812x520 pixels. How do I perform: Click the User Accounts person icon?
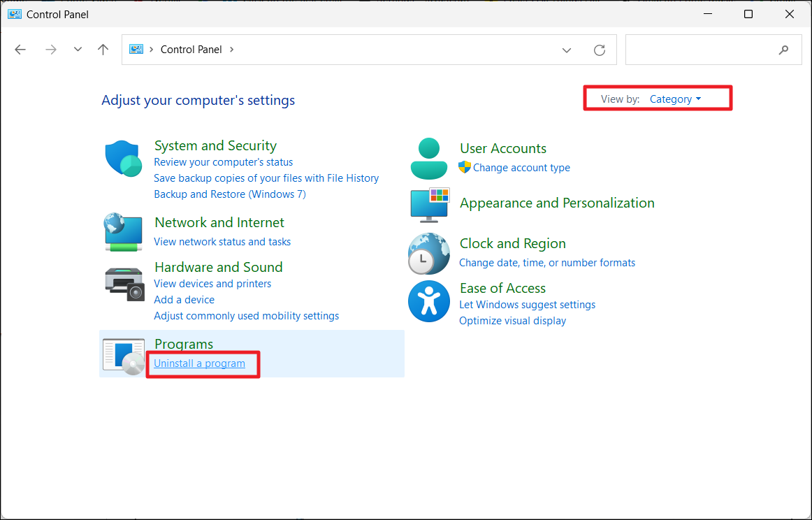[x=428, y=159]
